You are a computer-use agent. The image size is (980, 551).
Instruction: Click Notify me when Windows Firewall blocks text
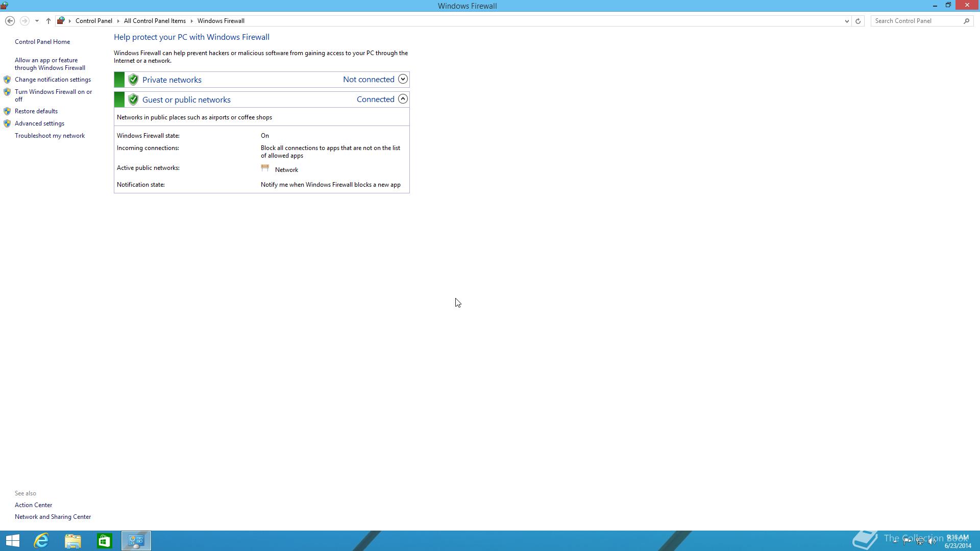click(331, 185)
